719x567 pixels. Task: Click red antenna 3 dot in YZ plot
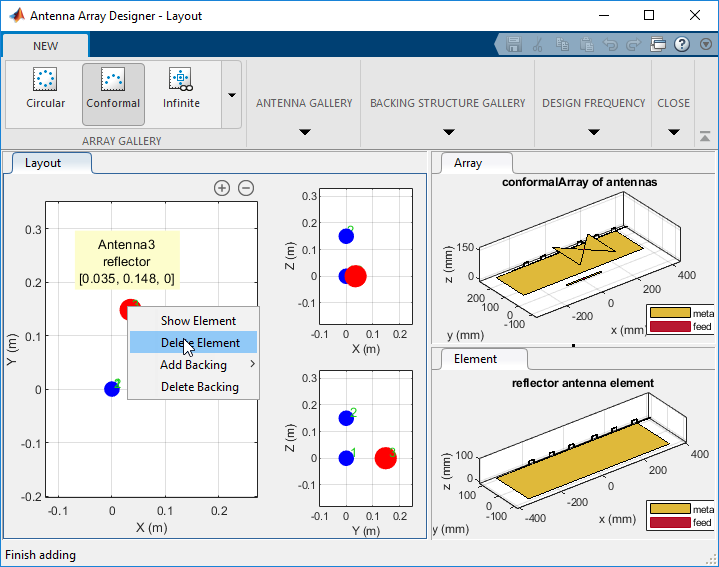point(385,458)
